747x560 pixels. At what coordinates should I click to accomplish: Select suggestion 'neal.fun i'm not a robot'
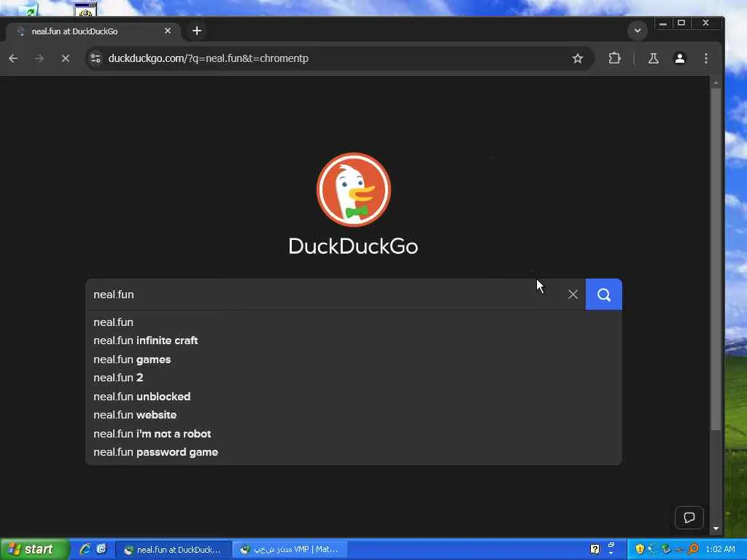click(x=354, y=434)
